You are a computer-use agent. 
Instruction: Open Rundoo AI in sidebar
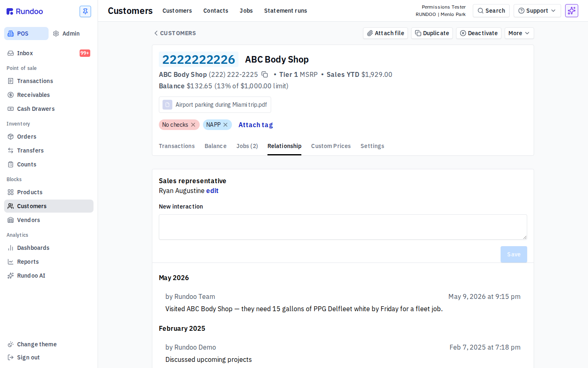pyautogui.click(x=49, y=276)
